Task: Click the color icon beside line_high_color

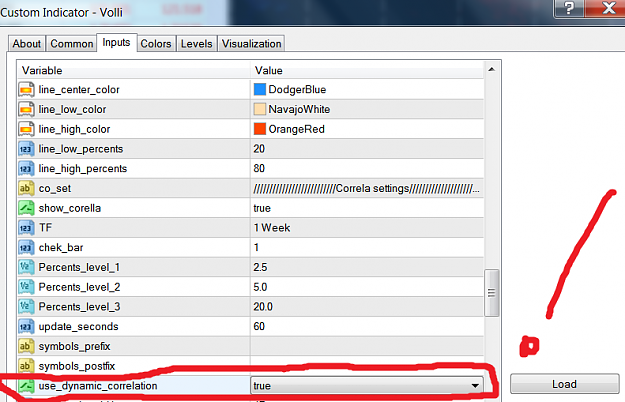Action: pyautogui.click(x=26, y=129)
